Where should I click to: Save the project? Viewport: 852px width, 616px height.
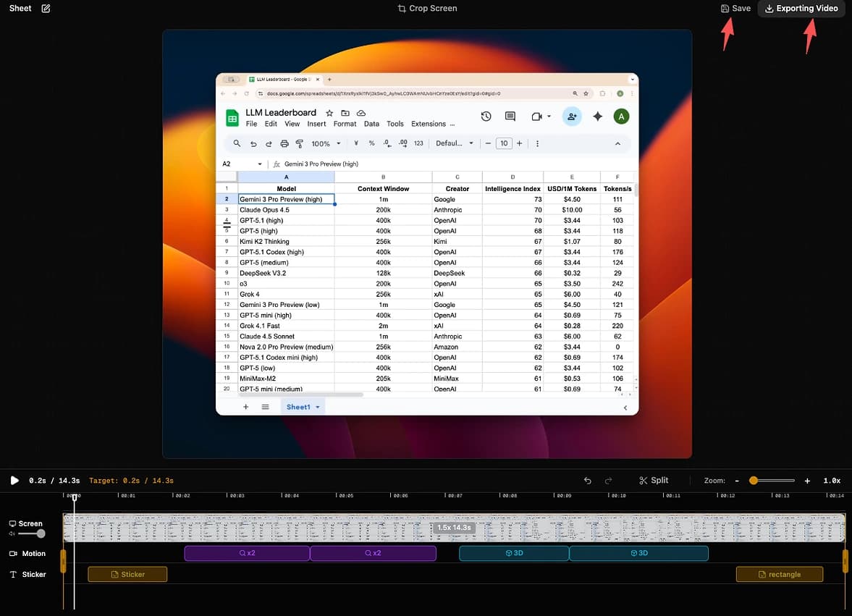pyautogui.click(x=735, y=9)
